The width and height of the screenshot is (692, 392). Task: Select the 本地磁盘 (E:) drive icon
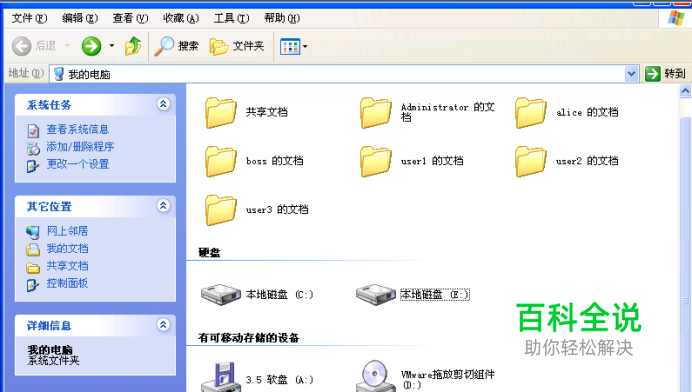(x=376, y=294)
